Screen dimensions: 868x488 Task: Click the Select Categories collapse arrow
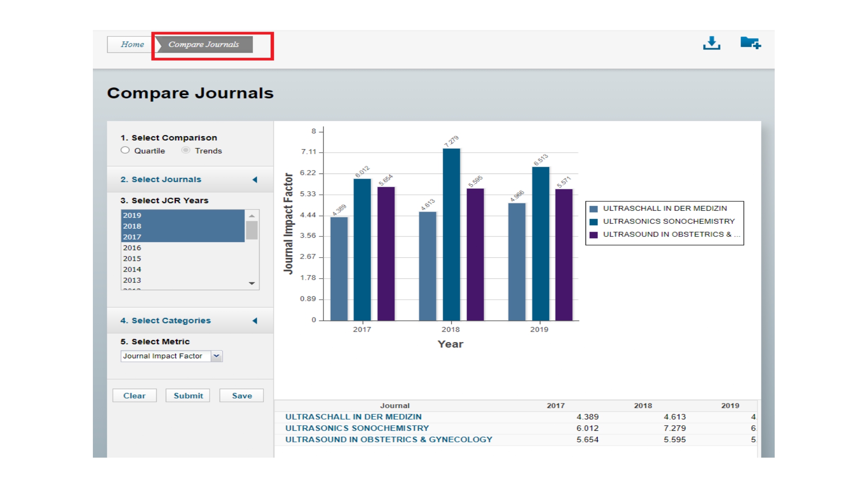[255, 321]
